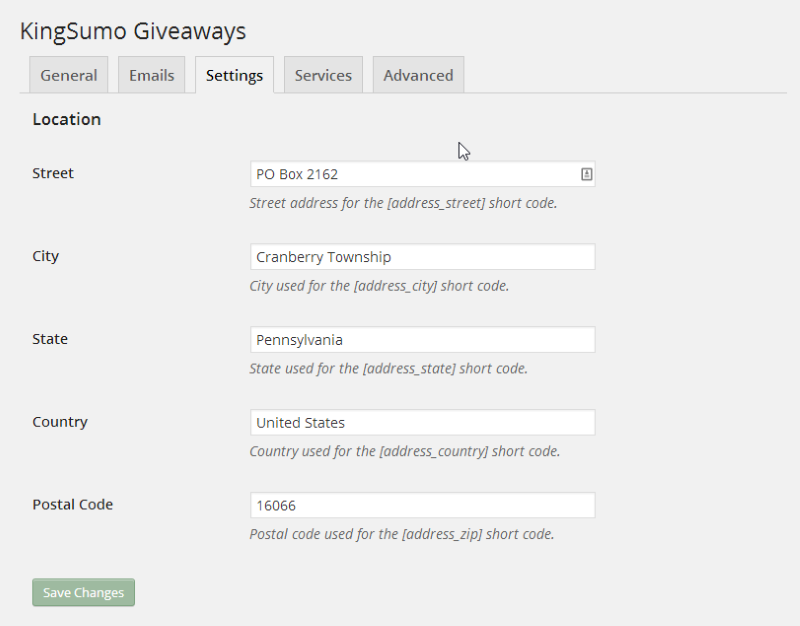Click the Street field label
The height and width of the screenshot is (626, 800).
(x=53, y=173)
